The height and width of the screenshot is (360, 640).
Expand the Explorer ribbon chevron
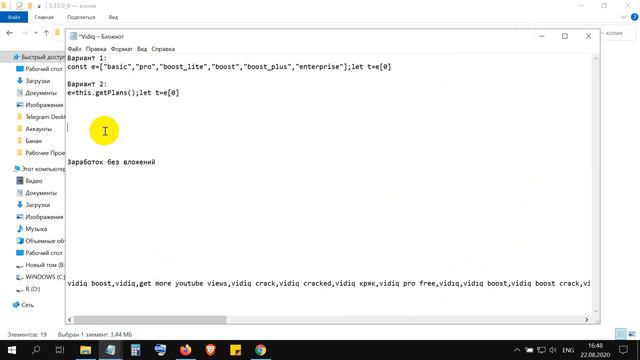click(624, 17)
